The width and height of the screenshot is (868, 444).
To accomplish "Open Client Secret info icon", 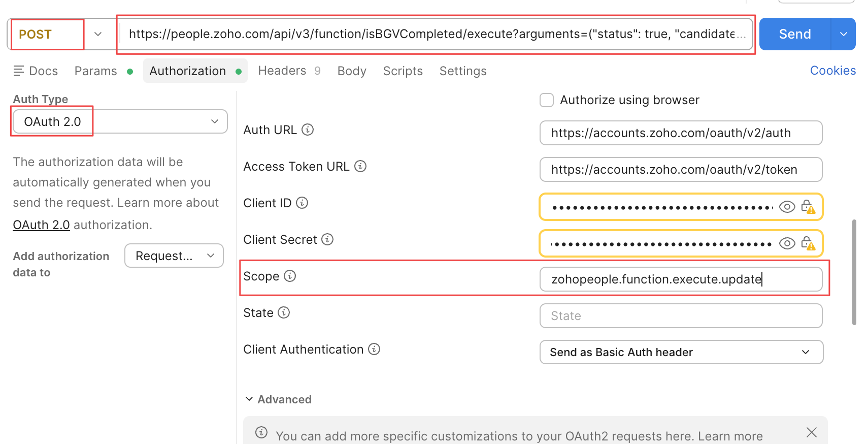I will click(327, 239).
